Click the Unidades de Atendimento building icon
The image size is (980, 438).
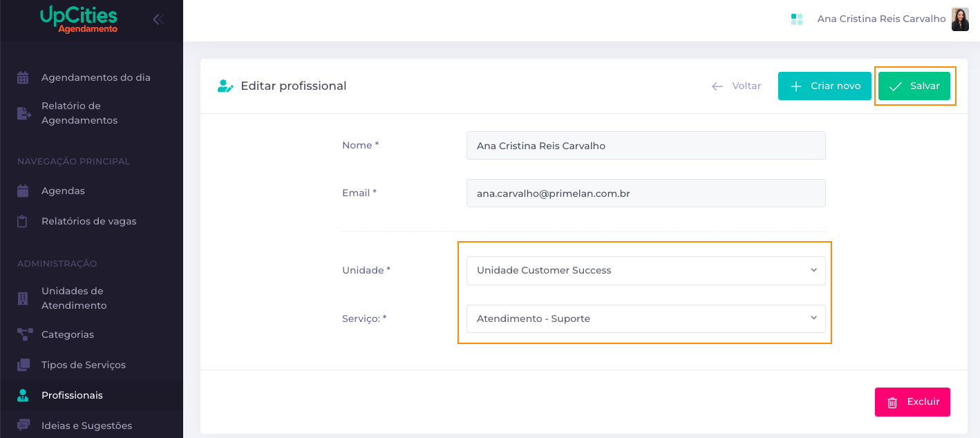click(x=23, y=298)
